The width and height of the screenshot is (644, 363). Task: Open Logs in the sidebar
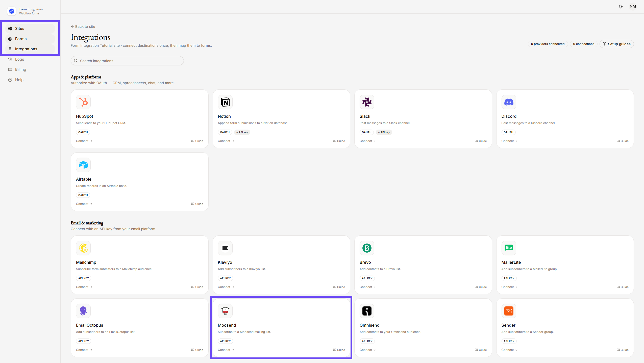30,59
